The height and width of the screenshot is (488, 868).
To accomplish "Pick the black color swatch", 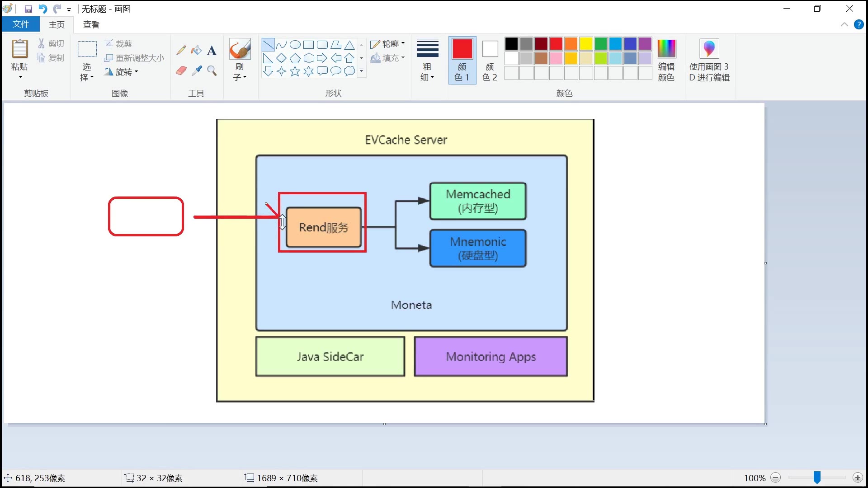I will click(x=511, y=43).
